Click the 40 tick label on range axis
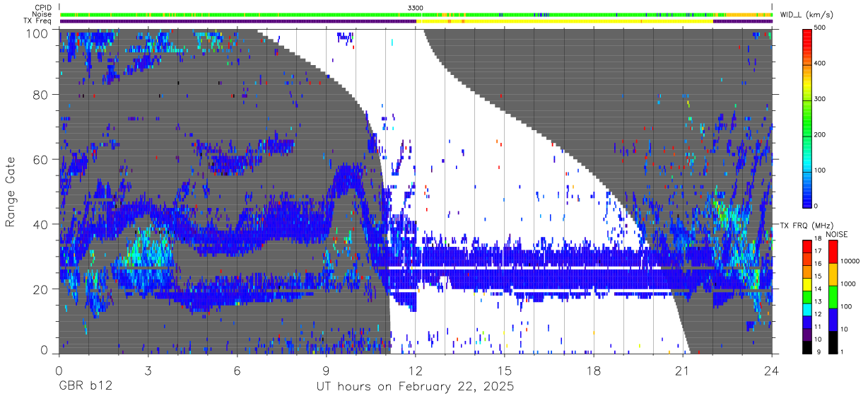 [x=41, y=224]
